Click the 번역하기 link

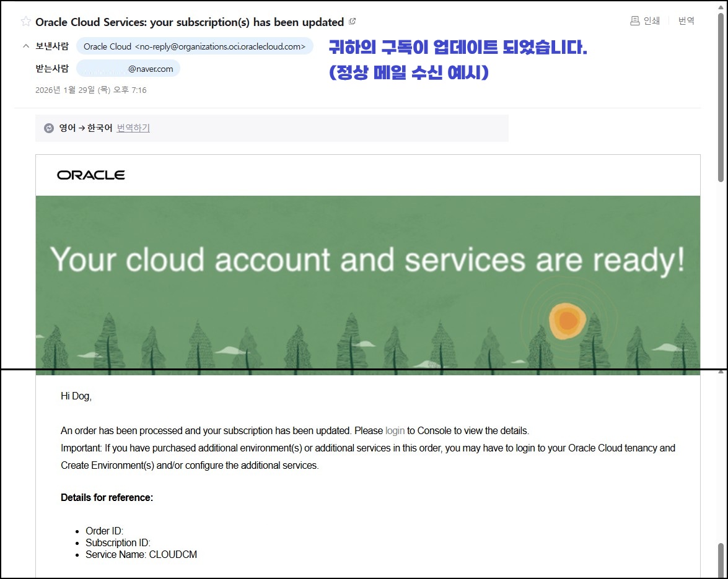[133, 128]
